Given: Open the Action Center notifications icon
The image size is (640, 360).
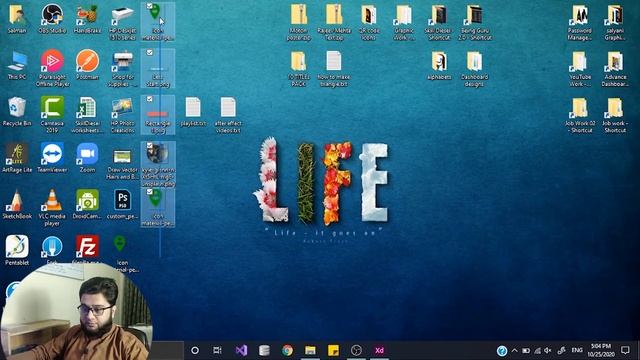Looking at the screenshot, I should click(x=625, y=350).
